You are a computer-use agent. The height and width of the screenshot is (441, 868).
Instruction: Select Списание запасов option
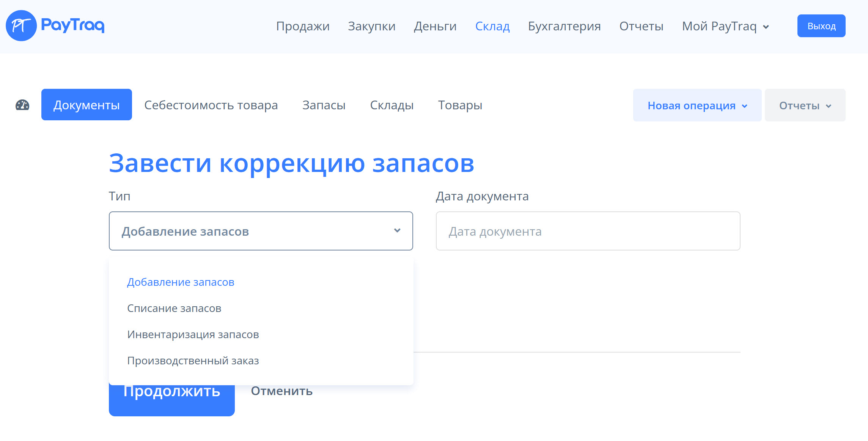tap(174, 308)
